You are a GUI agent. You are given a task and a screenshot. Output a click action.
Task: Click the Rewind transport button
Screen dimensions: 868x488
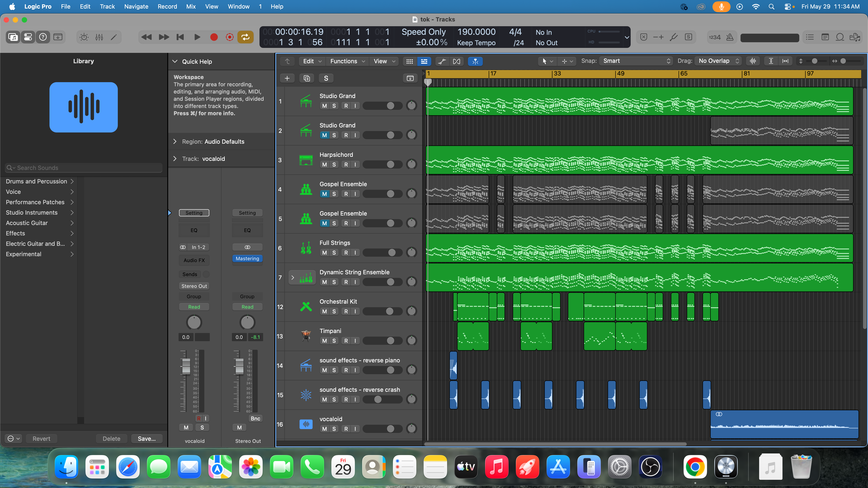[146, 37]
